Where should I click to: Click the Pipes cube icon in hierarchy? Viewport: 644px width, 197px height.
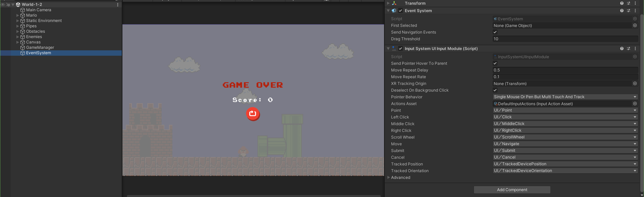(x=22, y=26)
